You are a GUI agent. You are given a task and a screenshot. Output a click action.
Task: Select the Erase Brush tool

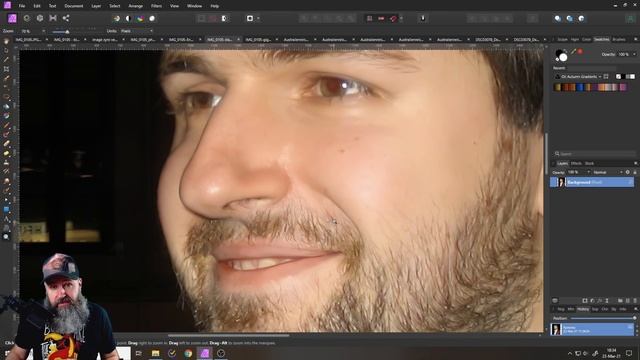(6, 144)
